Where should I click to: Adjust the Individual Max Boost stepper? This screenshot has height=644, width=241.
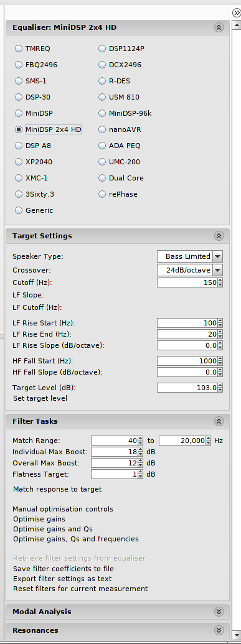point(140,452)
